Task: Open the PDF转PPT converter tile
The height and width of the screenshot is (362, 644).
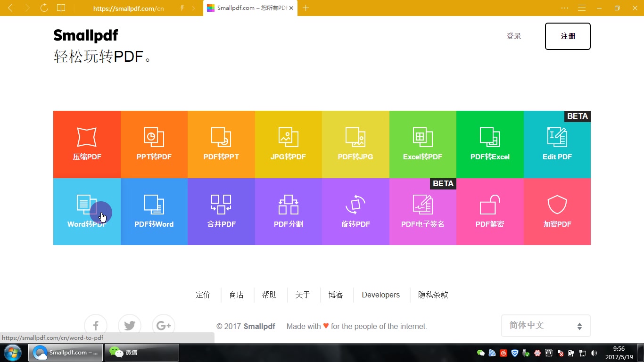Action: pos(221,144)
